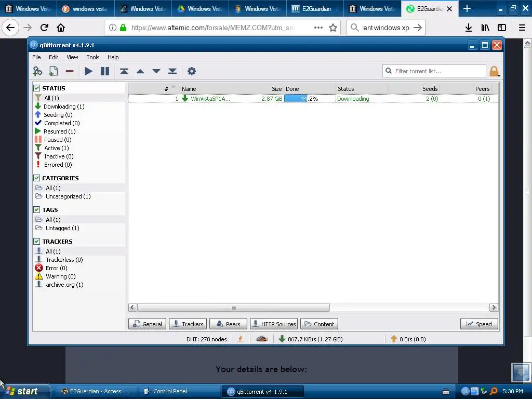Viewport: 532px width, 399px height.
Task: Open the Edit menu
Action: click(54, 57)
